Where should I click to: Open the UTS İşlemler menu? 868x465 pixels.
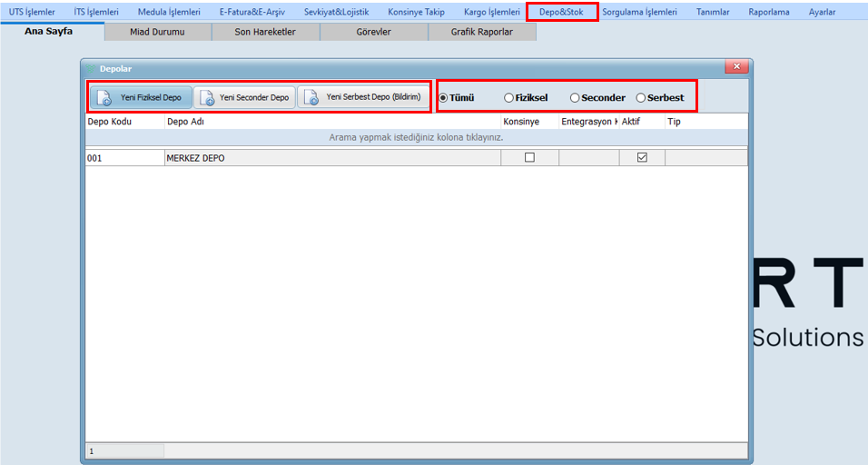tap(32, 12)
